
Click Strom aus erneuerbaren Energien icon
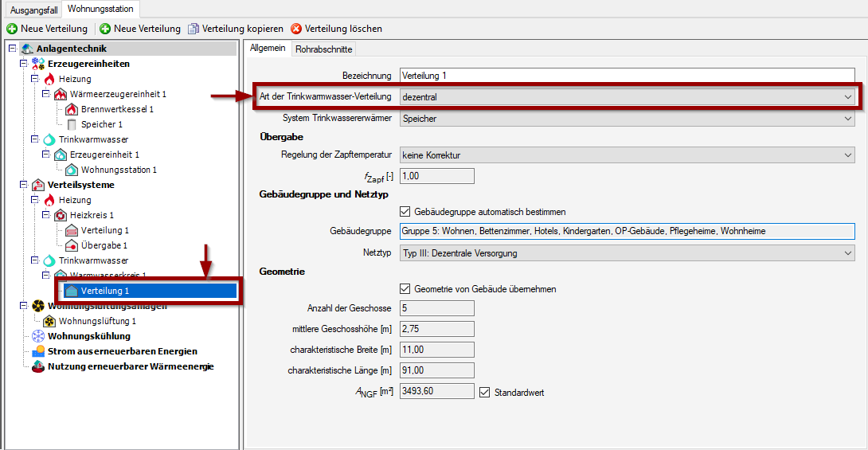pos(38,351)
